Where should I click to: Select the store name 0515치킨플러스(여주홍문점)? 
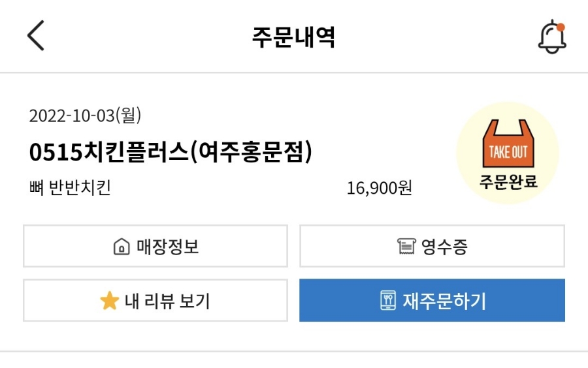coord(171,153)
